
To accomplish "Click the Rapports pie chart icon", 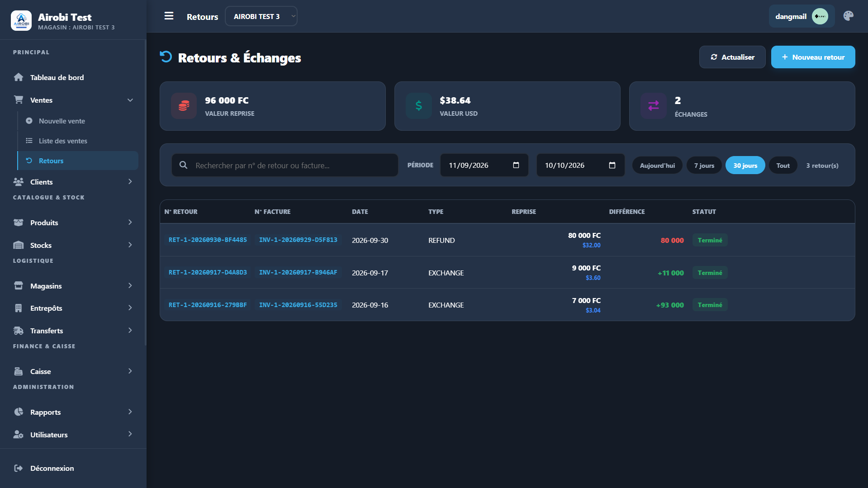I will click(19, 412).
